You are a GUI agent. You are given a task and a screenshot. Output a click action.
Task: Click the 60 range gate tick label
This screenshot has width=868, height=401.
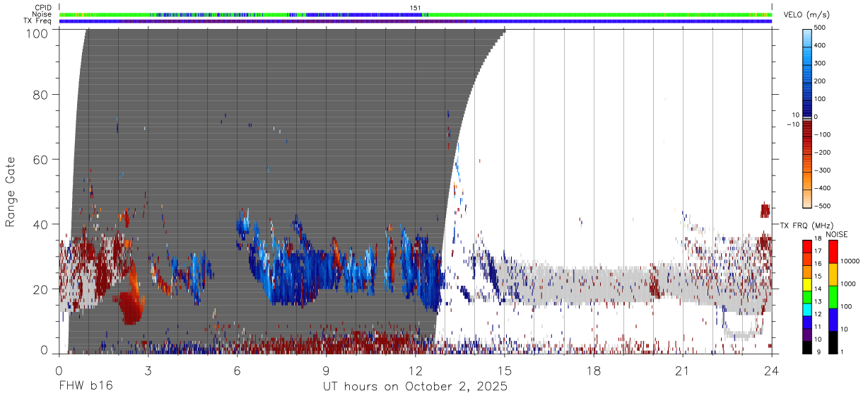[x=40, y=160]
